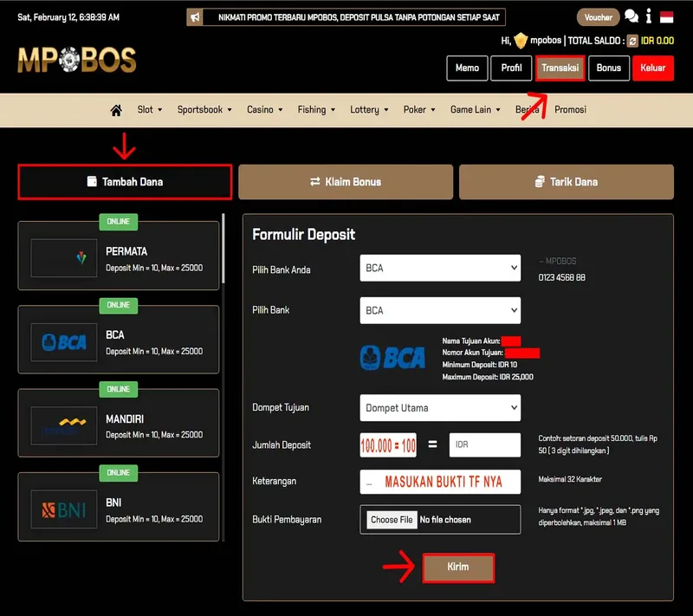693x616 pixels.
Task: Open the Voucher button
Action: click(x=598, y=17)
